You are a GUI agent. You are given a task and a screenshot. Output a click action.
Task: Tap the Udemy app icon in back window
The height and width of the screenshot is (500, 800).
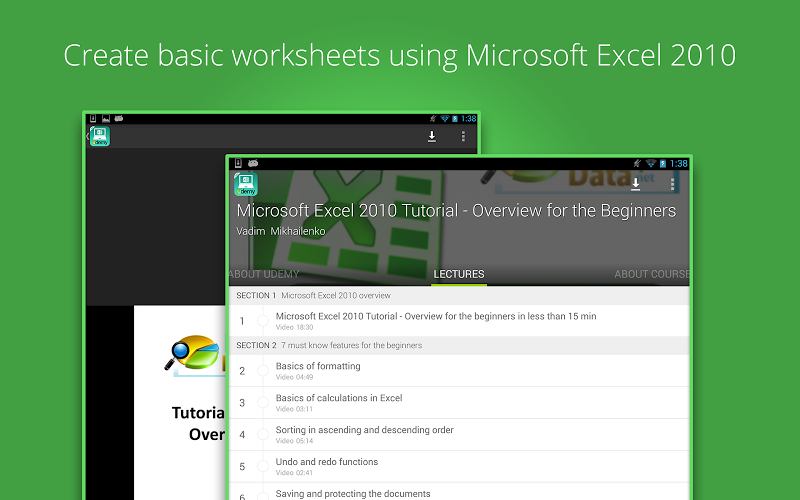coord(100,136)
